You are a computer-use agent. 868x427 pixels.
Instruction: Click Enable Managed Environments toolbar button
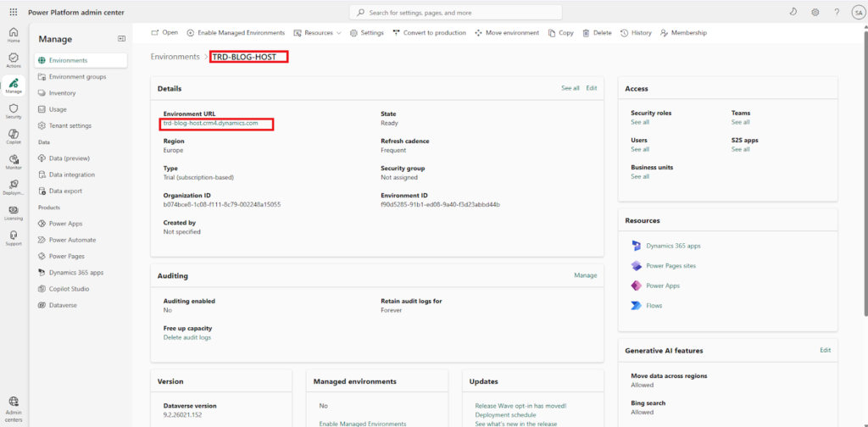(x=236, y=33)
